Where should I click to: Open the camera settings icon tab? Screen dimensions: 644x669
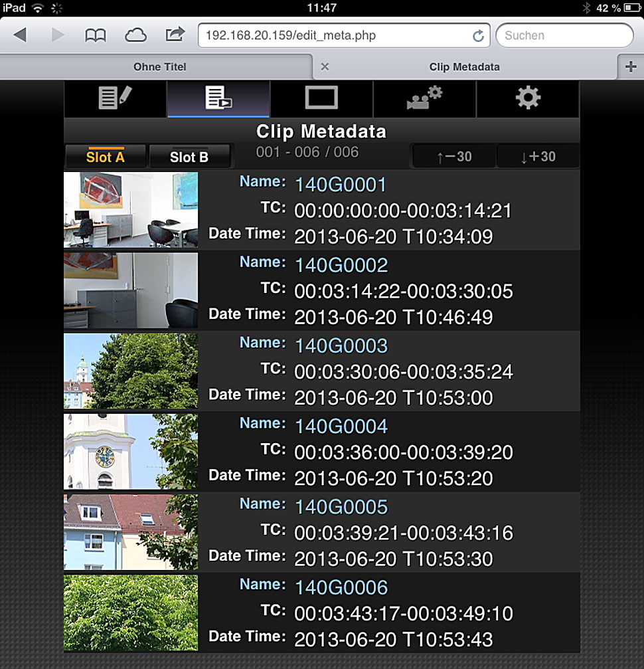coord(424,98)
